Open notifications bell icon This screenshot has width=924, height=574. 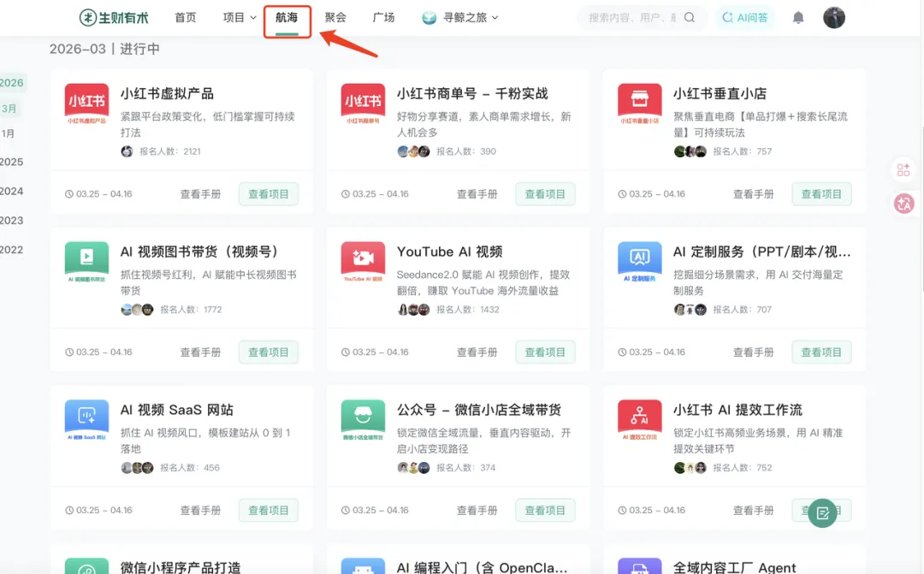tap(798, 18)
